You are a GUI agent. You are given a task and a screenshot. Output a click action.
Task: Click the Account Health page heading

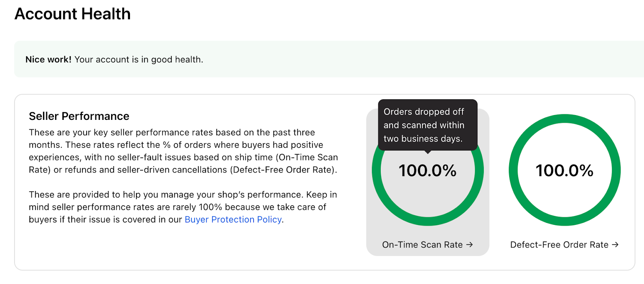(72, 14)
